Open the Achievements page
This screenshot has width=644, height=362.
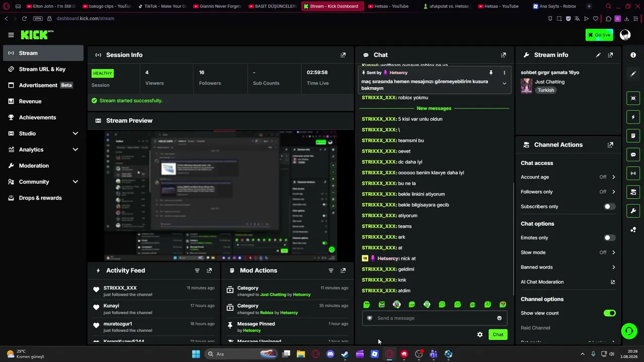tap(43, 117)
